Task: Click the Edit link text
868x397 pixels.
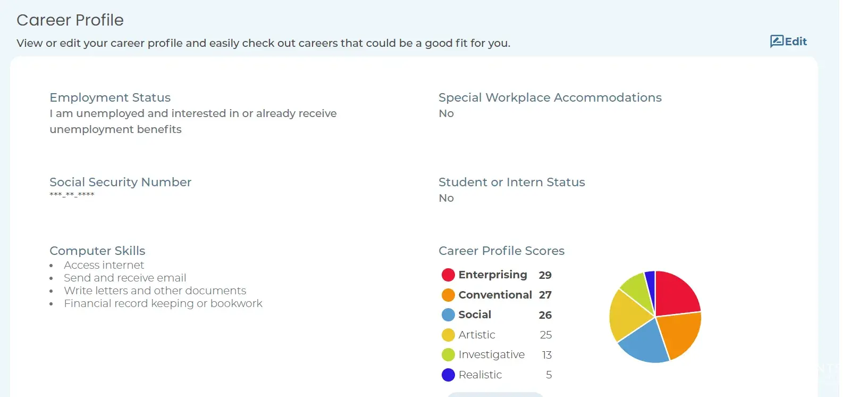Action: [x=796, y=42]
